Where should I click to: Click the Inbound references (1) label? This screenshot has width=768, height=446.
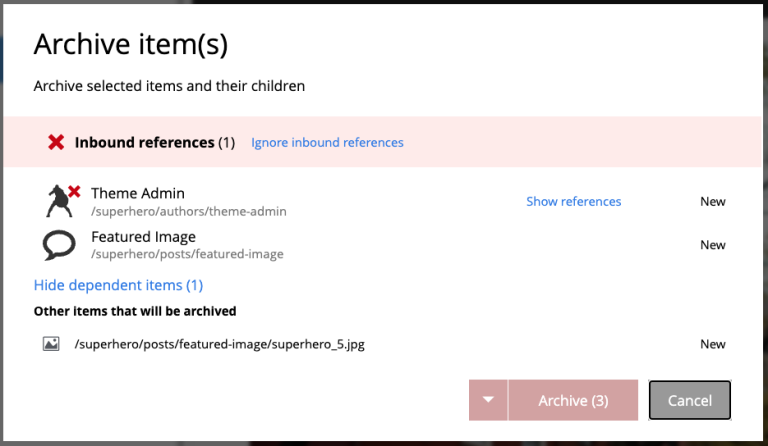(155, 142)
